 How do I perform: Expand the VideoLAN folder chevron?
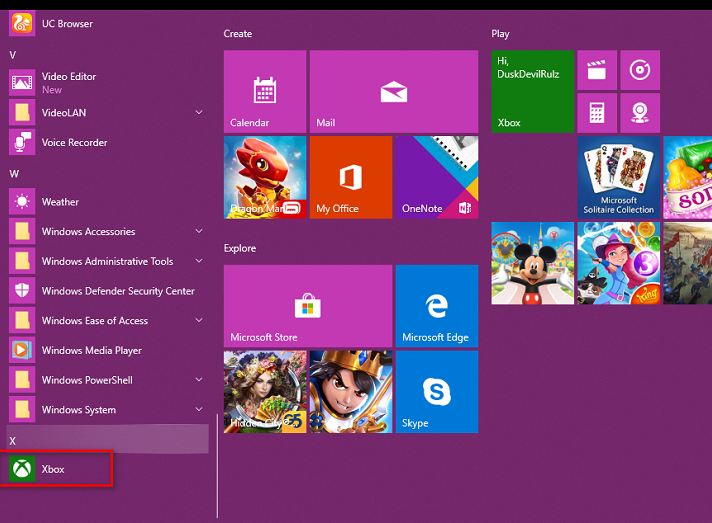point(199,112)
